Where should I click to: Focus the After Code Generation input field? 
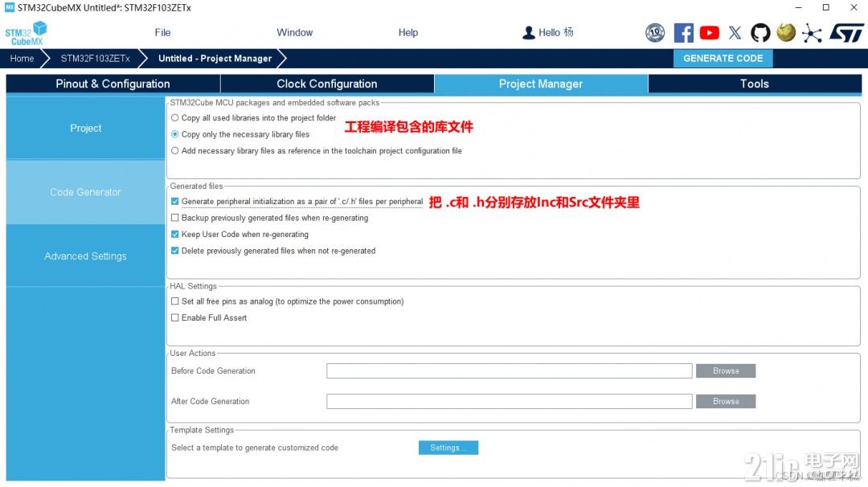510,401
